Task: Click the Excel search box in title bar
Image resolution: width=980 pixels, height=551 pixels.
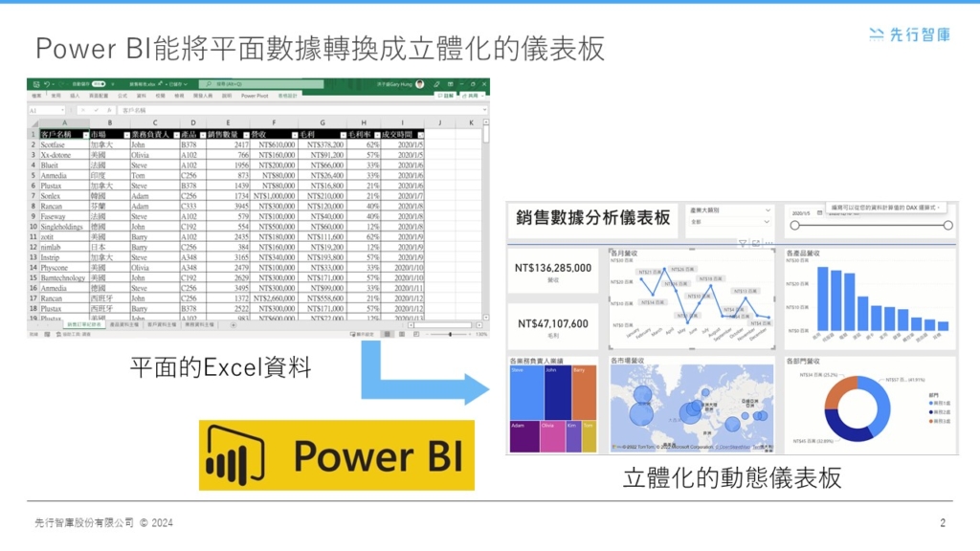Action: click(x=261, y=84)
